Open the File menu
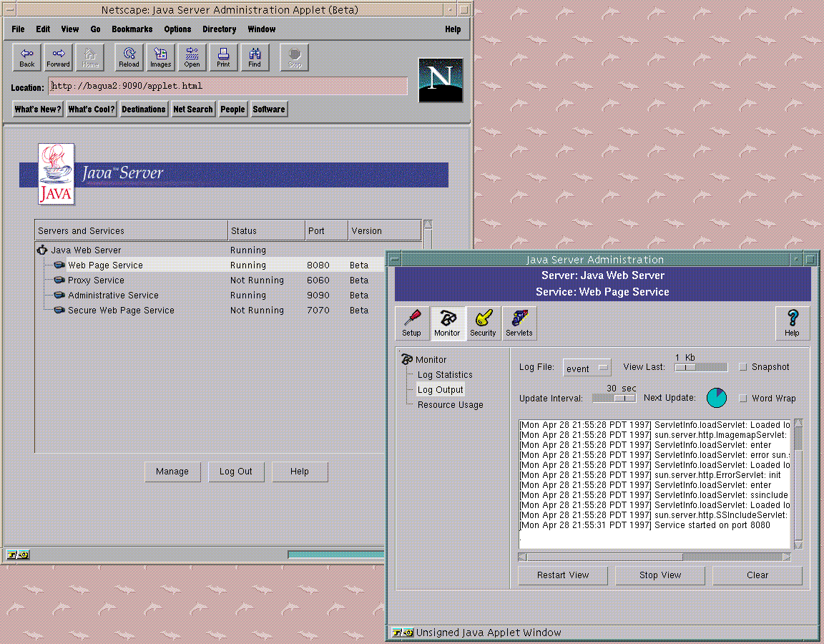824x644 pixels. click(18, 29)
